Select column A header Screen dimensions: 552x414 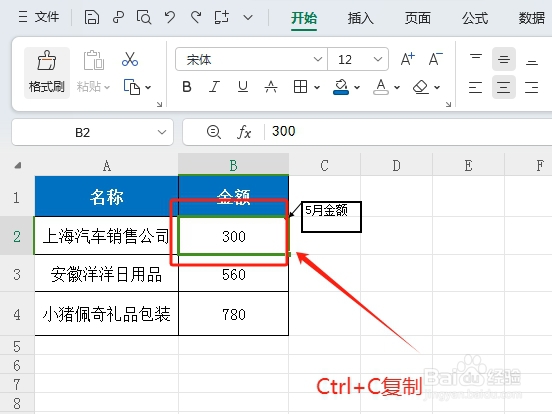point(107,165)
